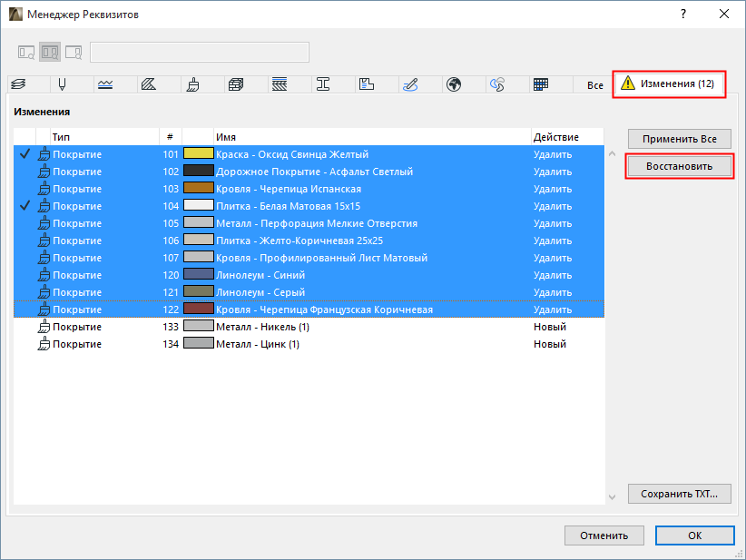
Task: Select row Металл - Перфорация Мелкие Отверстия
Action: click(309, 223)
